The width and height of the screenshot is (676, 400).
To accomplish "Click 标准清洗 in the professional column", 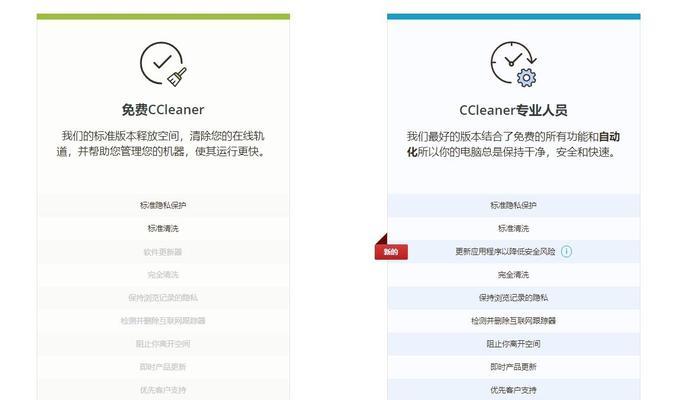I will [x=513, y=228].
